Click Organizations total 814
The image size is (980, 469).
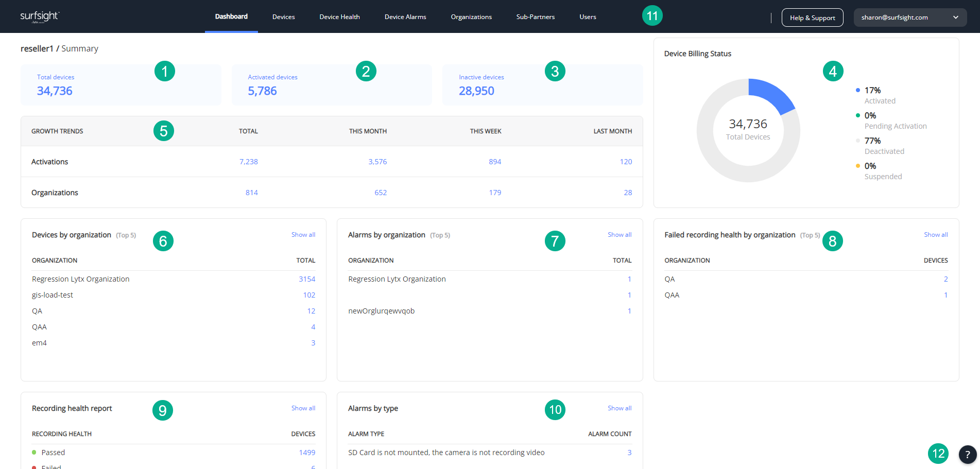tap(252, 193)
